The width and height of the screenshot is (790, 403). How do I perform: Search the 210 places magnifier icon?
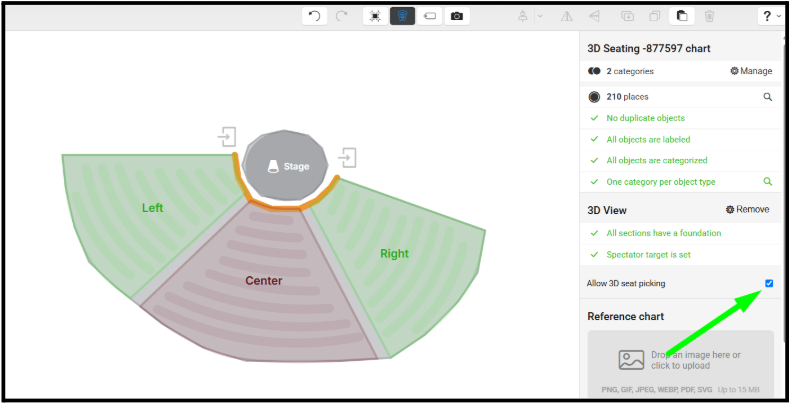[x=767, y=97]
